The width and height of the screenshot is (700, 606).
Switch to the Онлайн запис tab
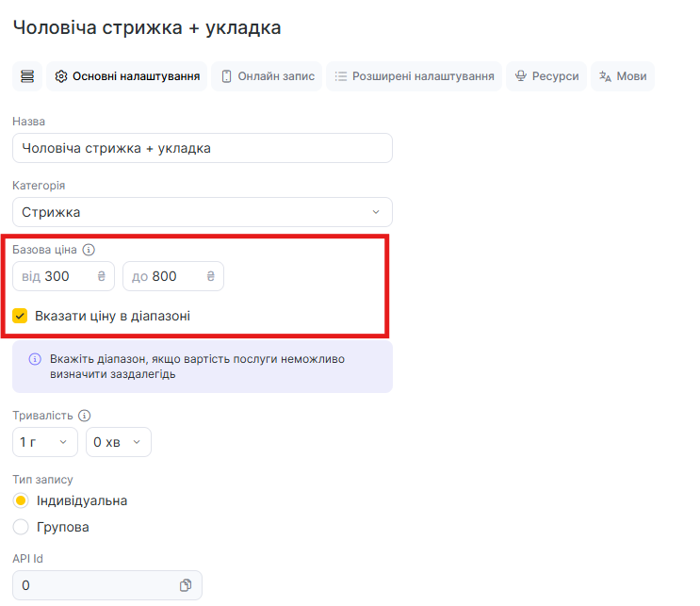click(267, 76)
